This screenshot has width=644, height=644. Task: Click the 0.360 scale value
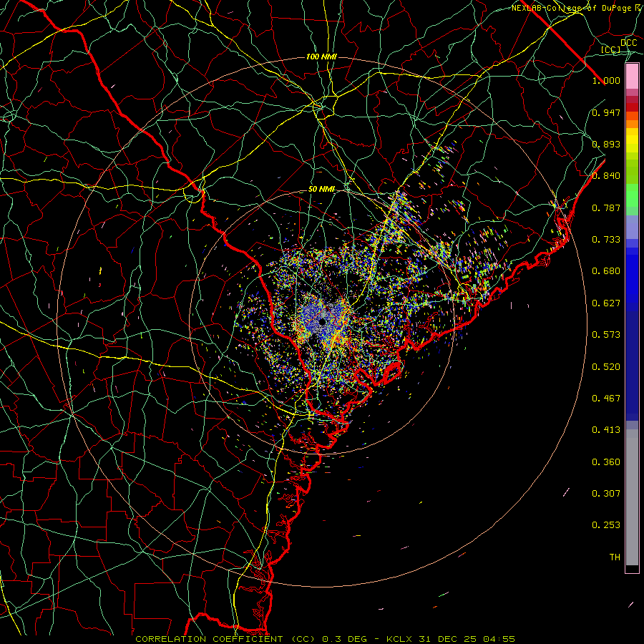[606, 462]
